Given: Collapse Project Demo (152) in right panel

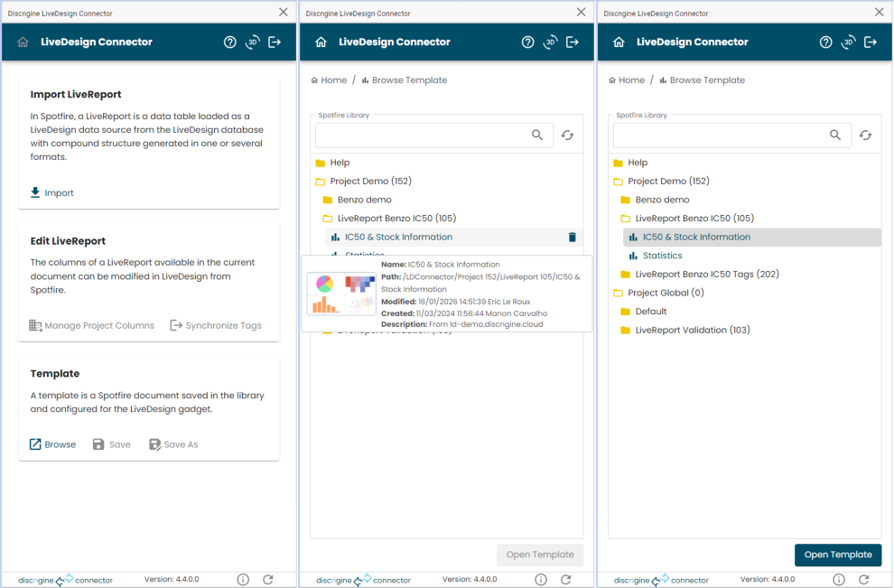Looking at the screenshot, I should tap(661, 182).
